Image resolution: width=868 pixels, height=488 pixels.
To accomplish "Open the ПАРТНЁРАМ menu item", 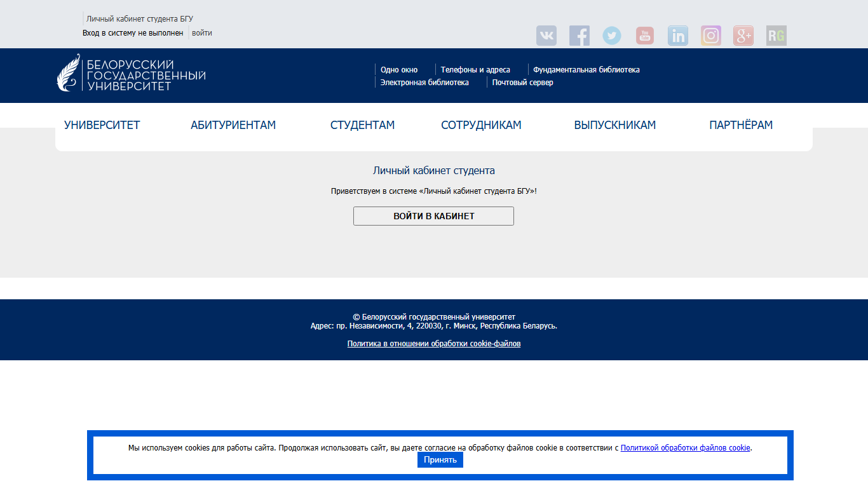I will point(741,125).
